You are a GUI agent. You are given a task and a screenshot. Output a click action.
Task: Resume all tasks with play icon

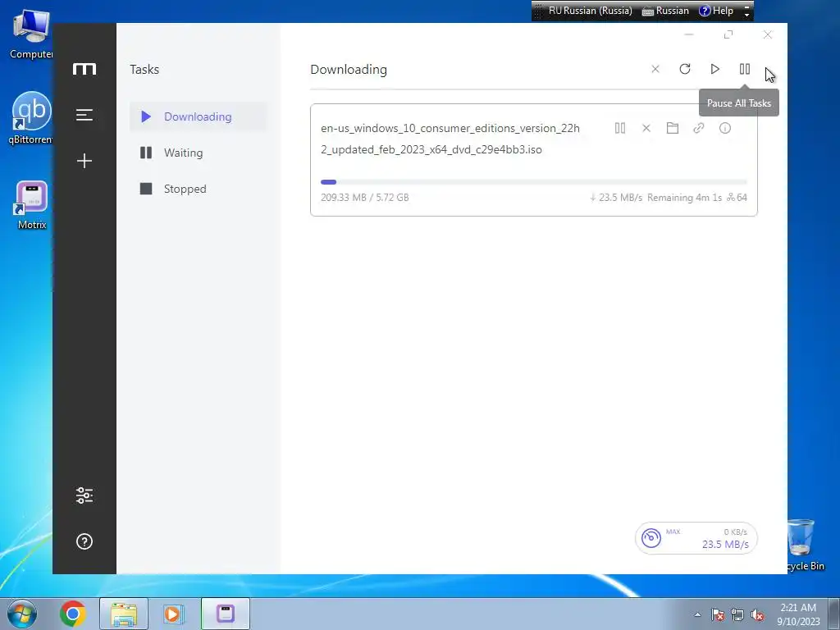click(x=714, y=69)
